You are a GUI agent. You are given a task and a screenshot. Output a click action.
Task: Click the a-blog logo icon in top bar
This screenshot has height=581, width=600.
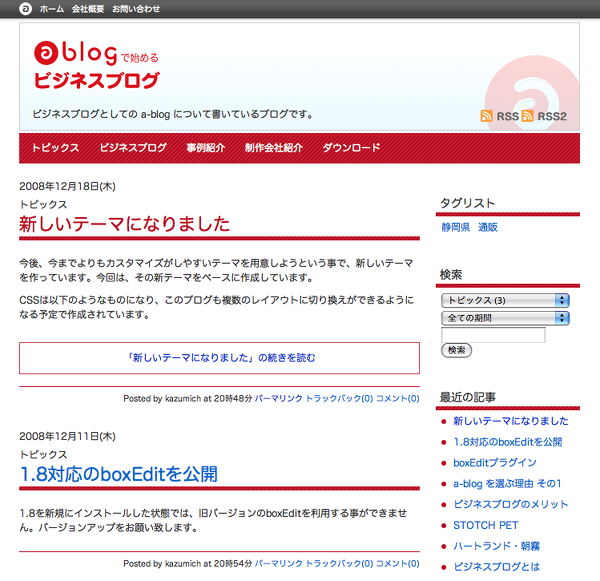[25, 8]
